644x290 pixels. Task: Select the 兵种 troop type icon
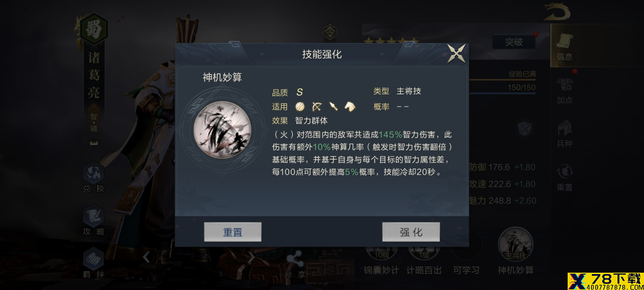tap(565, 134)
